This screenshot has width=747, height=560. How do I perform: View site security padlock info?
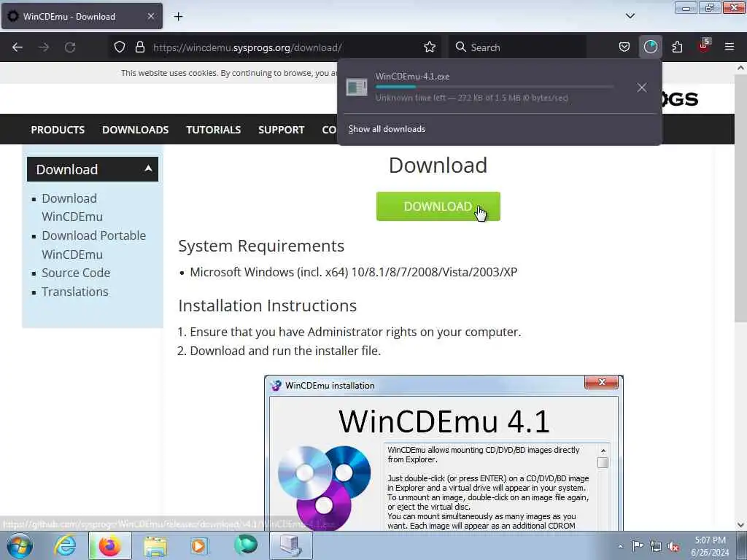click(x=139, y=47)
